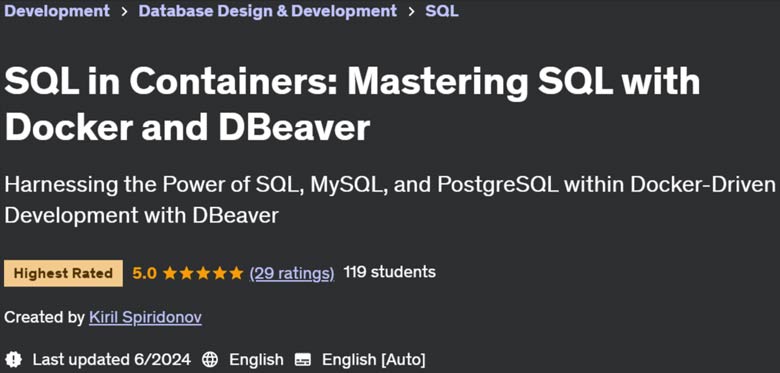Image resolution: width=780 pixels, height=373 pixels.
Task: Click the English language label
Action: 256,359
